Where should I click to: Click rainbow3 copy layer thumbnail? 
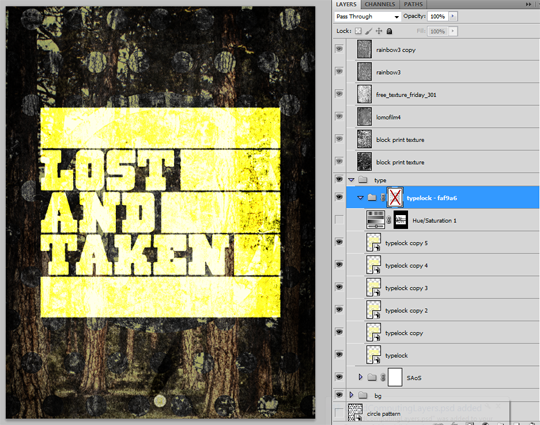point(364,49)
